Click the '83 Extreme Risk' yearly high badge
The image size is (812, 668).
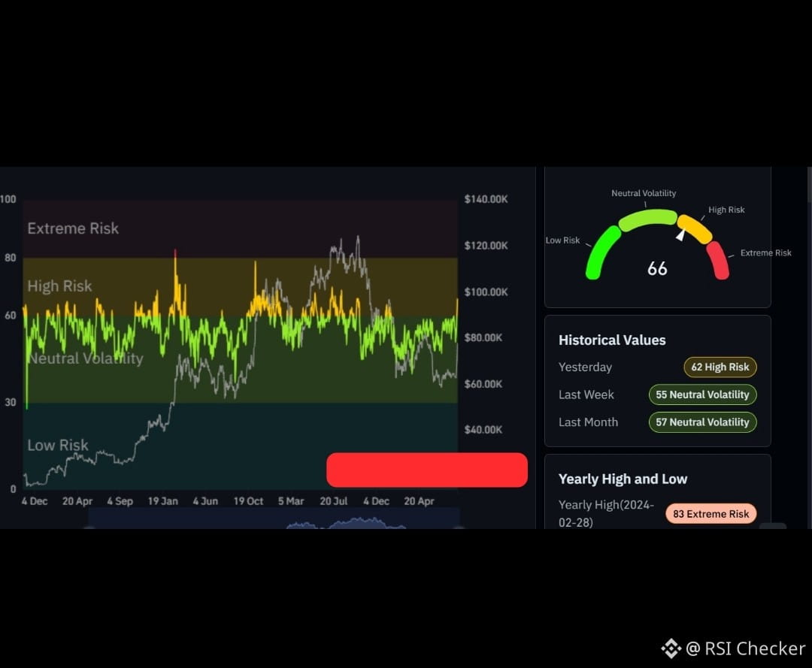pos(710,514)
